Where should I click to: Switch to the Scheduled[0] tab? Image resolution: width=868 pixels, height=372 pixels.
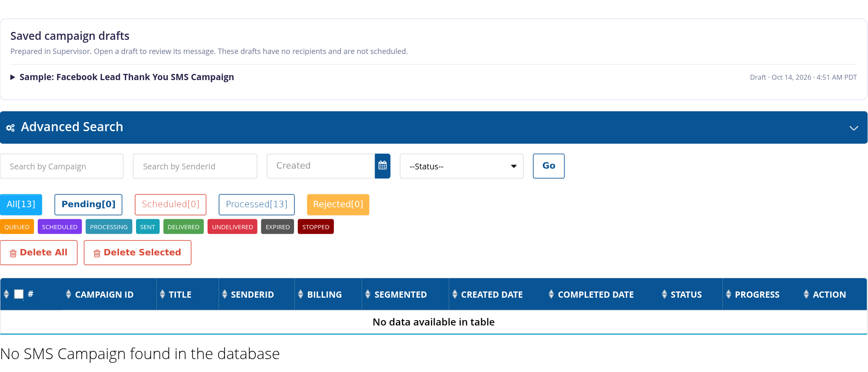click(x=170, y=204)
